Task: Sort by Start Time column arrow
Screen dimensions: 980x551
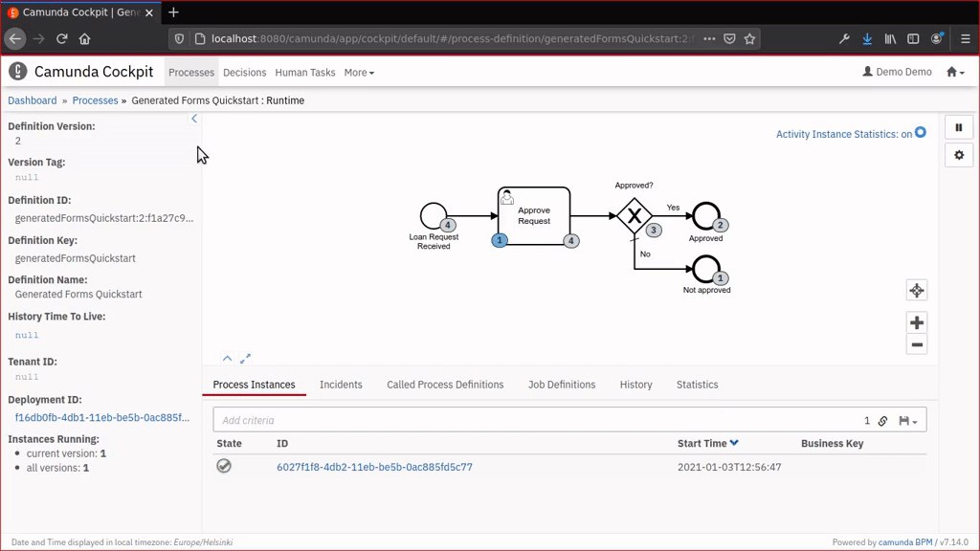Action: click(734, 443)
